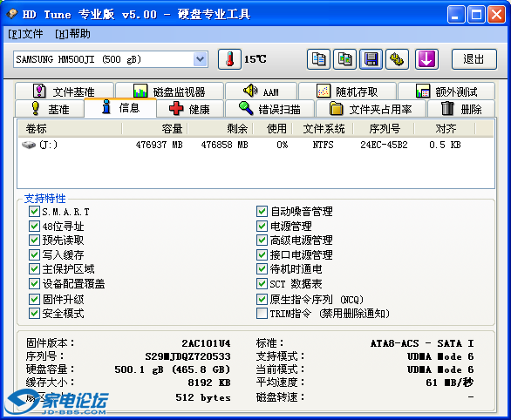Screen dimensions: 511x420
Task: Open the [F]文件 menu
Action: click(25, 34)
